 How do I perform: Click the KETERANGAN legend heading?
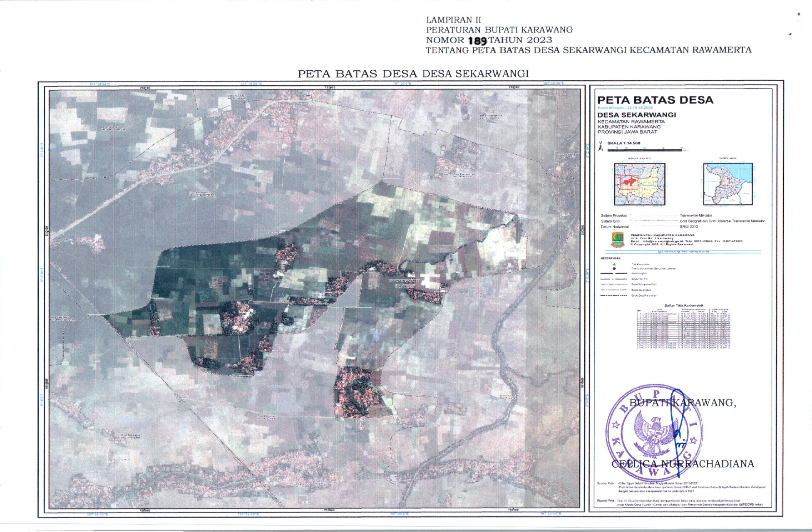pos(610,258)
